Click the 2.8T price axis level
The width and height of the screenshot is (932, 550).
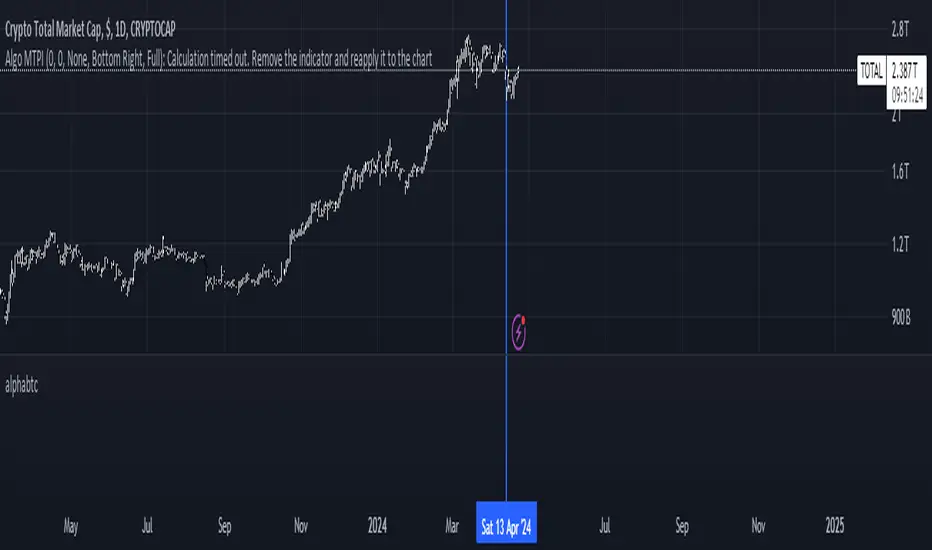click(902, 27)
